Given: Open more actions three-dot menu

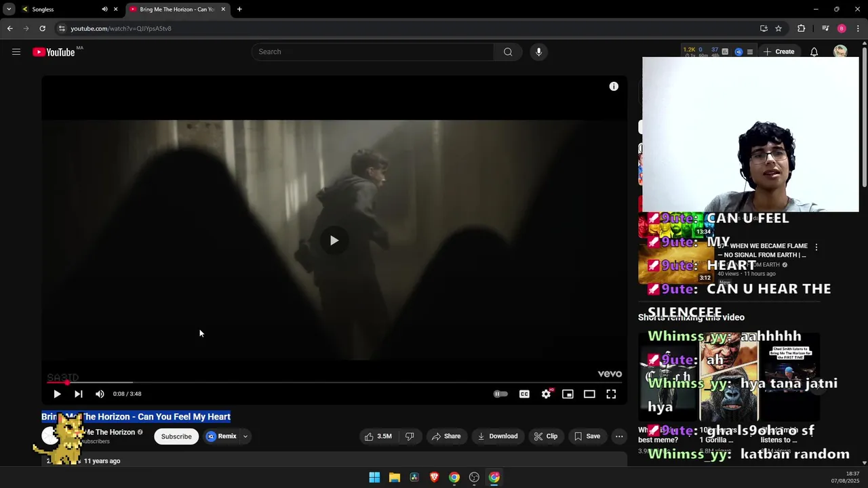Looking at the screenshot, I should [619, 436].
